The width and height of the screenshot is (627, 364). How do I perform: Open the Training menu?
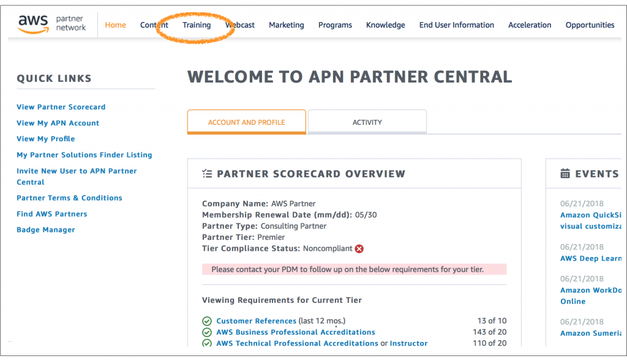pyautogui.click(x=197, y=25)
